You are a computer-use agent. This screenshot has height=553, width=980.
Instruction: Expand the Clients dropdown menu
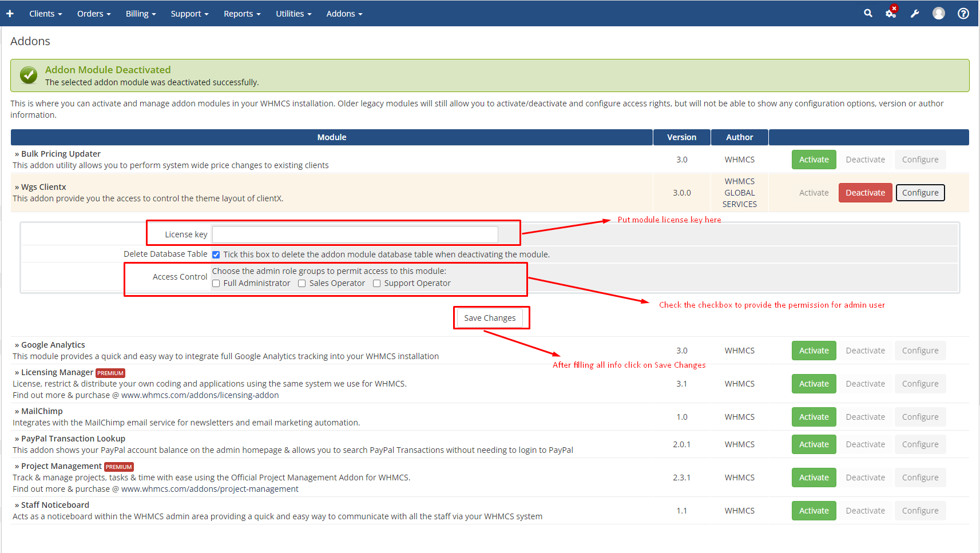tap(45, 14)
